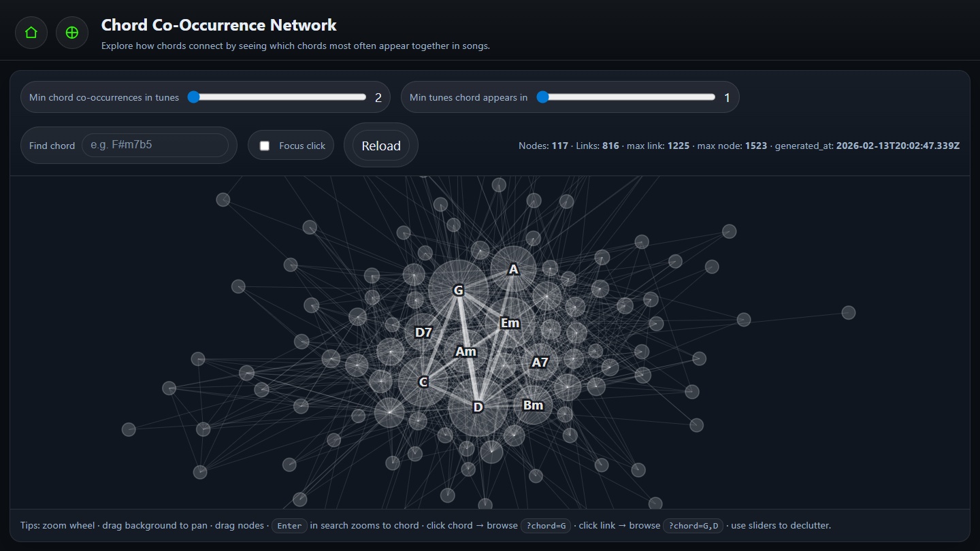Click the Min tunes chord appears in slider
The height and width of the screenshot is (551, 980).
click(542, 97)
